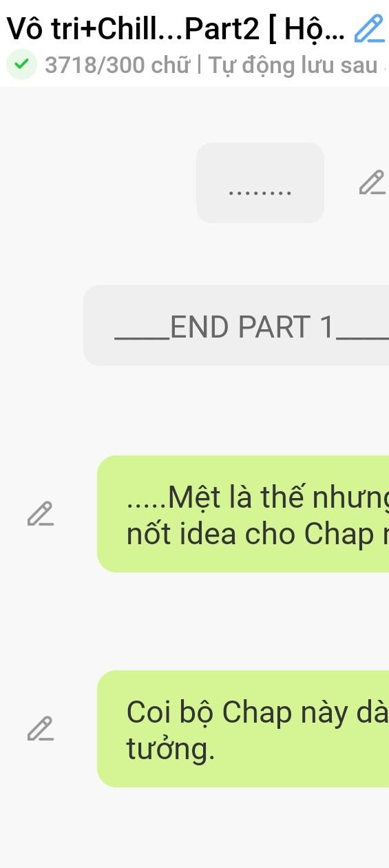This screenshot has height=868, width=389.
Task: Select the gray '........' message bubble
Action: pos(260,183)
